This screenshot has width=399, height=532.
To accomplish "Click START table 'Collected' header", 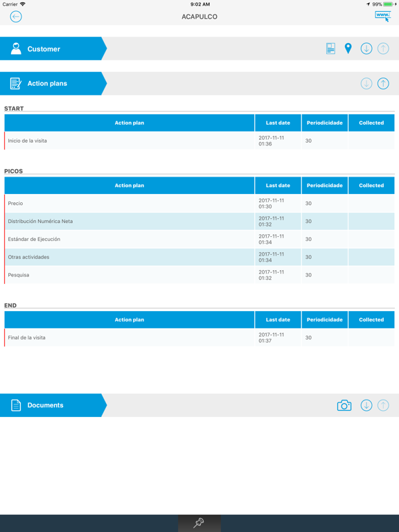I will (371, 123).
